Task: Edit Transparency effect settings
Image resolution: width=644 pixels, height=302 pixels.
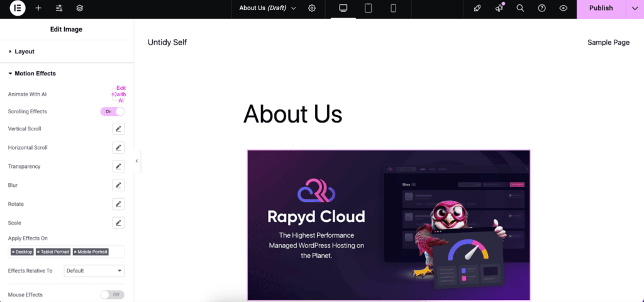Action: [118, 166]
